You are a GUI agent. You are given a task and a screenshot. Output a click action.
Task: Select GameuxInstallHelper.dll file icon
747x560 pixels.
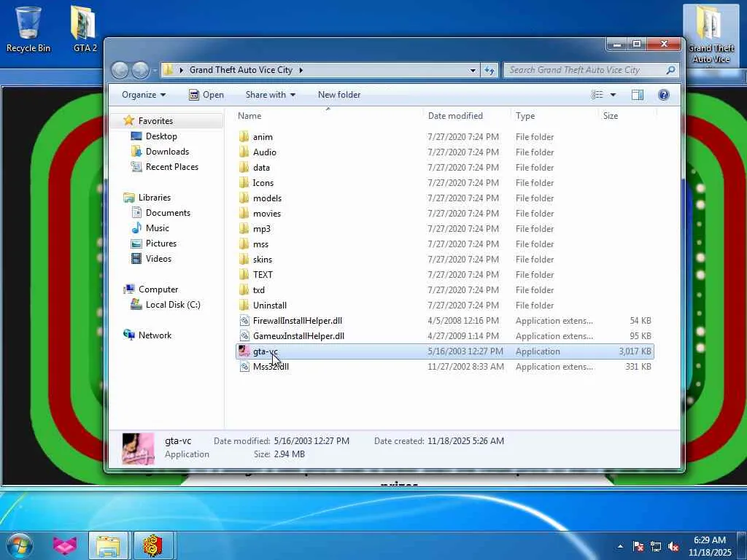(x=244, y=335)
